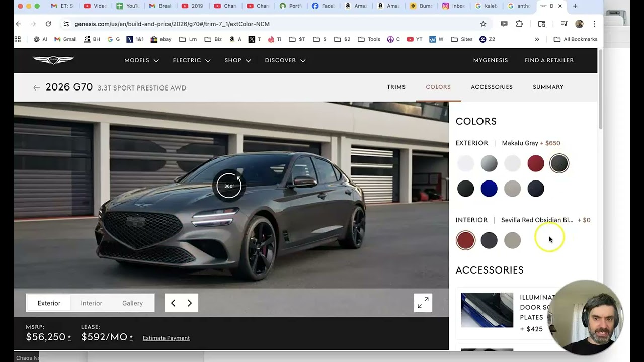Open the apps grid in bookmarks bar
Image resolution: width=644 pixels, height=362 pixels.
[18, 39]
